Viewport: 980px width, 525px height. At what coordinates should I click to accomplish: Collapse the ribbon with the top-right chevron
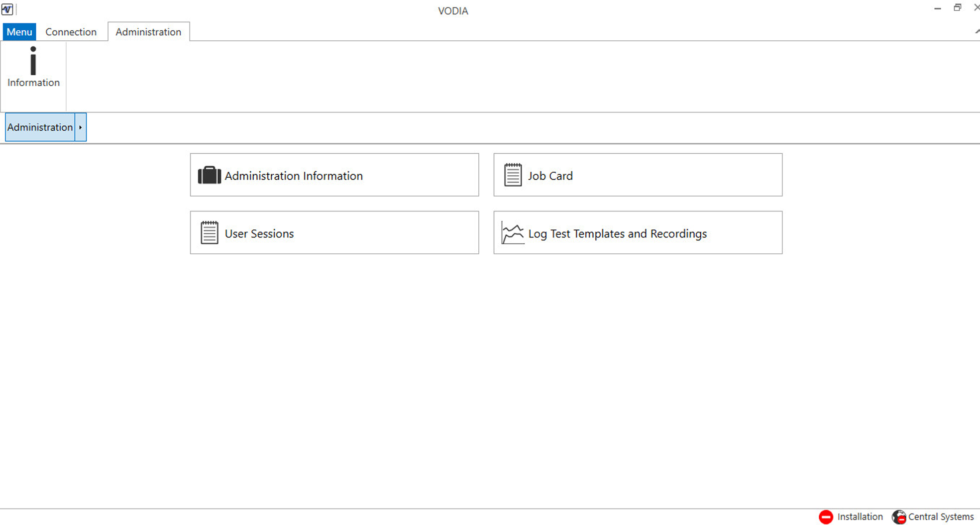[977, 31]
